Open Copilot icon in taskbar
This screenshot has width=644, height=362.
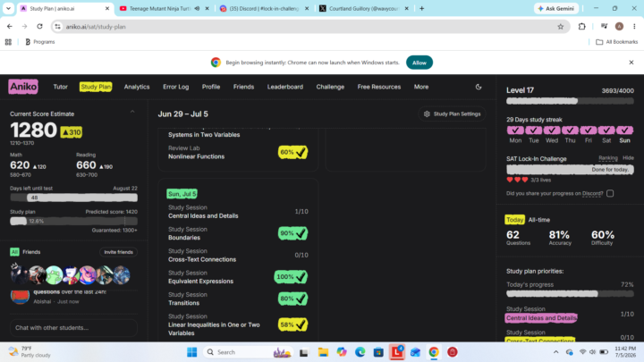click(x=342, y=352)
